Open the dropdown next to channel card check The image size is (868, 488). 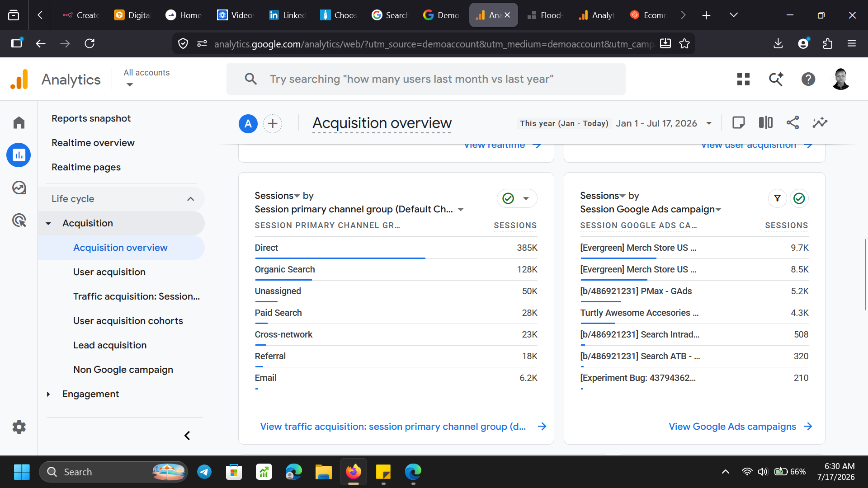coord(526,198)
